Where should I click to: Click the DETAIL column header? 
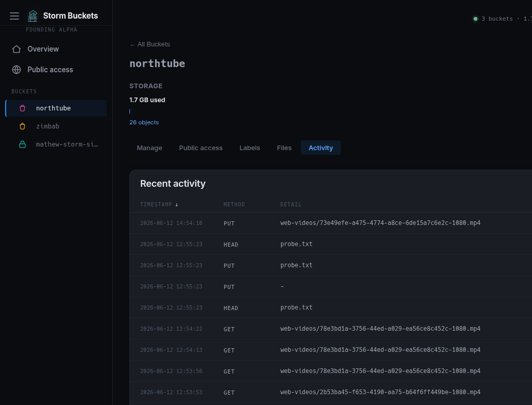[x=290, y=205]
